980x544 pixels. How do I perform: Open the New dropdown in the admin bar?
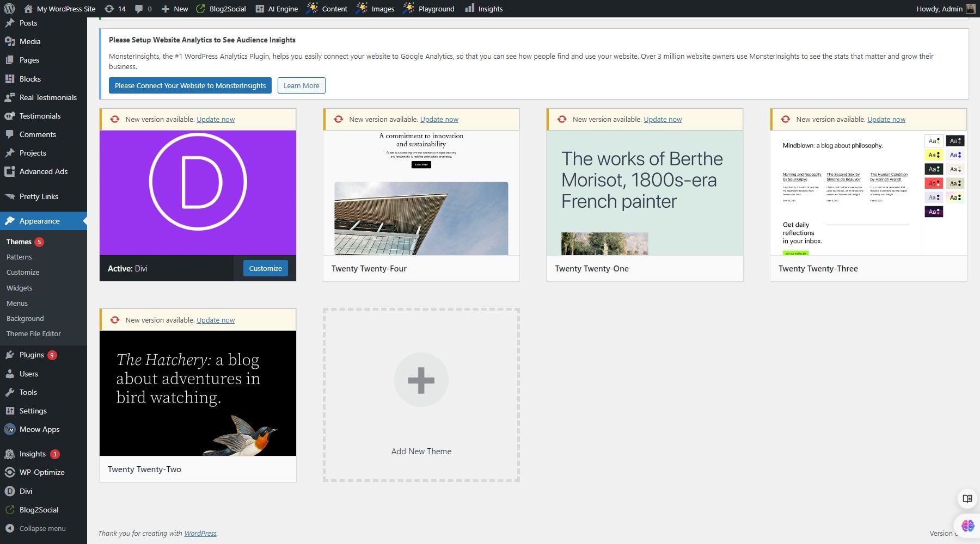point(174,8)
